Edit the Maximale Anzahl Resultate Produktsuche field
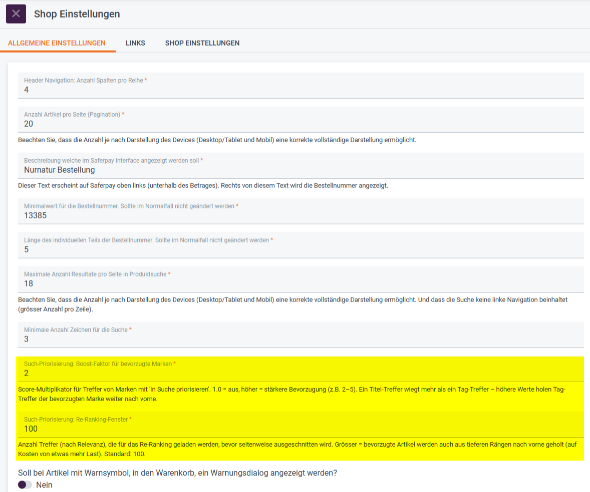590x492 pixels. 301,279
